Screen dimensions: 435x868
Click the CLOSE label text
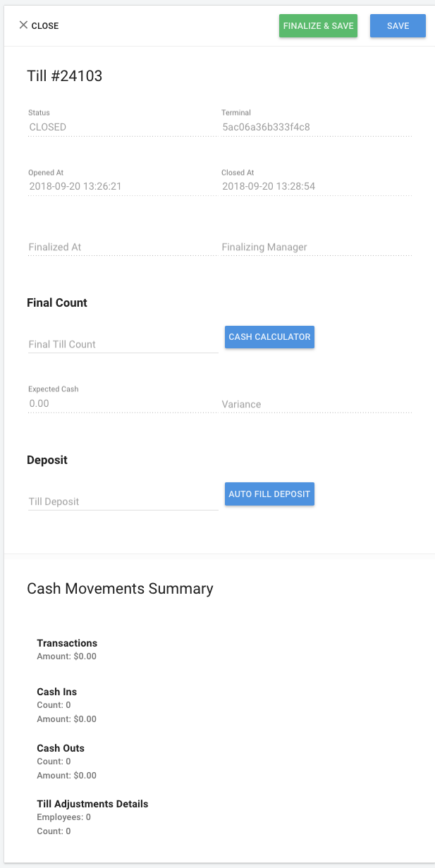tap(45, 25)
